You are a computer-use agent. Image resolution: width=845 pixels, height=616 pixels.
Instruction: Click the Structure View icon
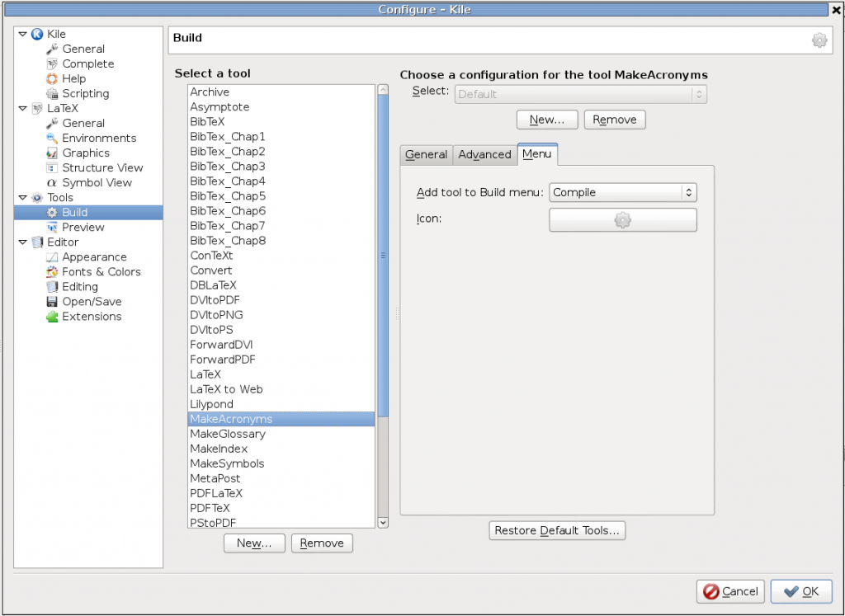[x=52, y=167]
